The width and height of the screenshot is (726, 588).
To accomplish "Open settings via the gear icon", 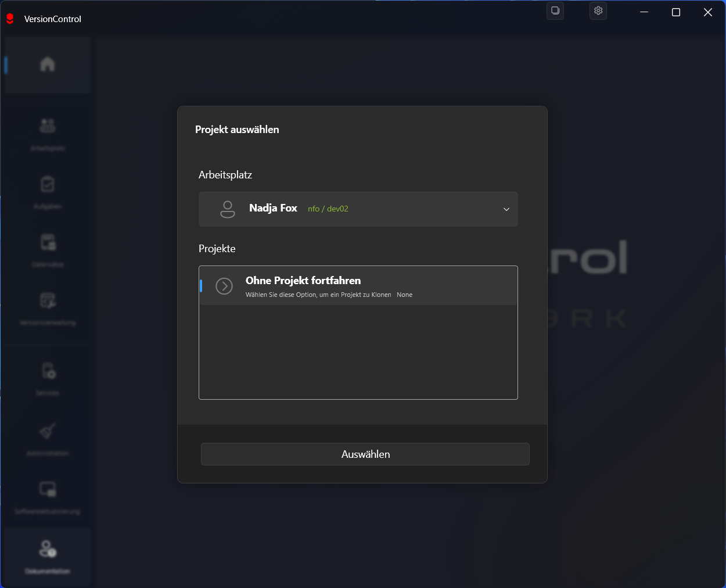I will click(x=598, y=11).
